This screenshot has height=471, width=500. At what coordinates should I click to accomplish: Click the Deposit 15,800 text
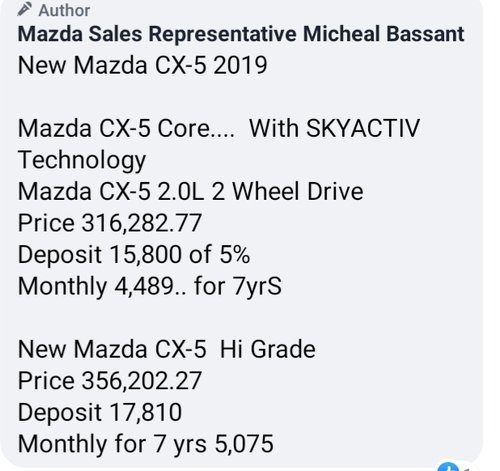point(100,255)
